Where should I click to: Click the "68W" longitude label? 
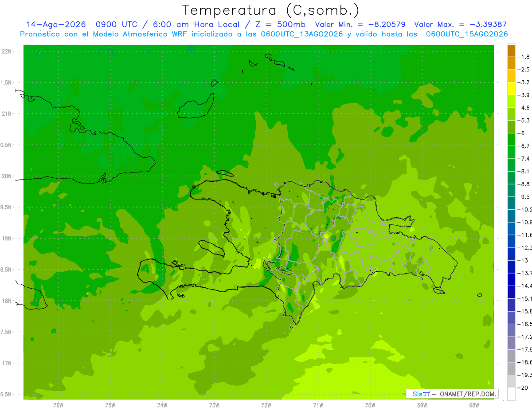click(x=474, y=405)
